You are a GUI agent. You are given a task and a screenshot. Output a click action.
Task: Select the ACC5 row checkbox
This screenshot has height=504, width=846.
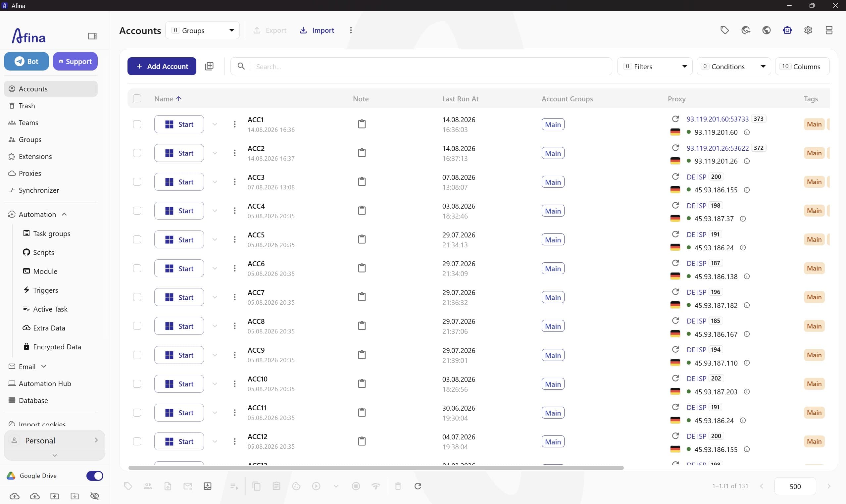pyautogui.click(x=137, y=239)
